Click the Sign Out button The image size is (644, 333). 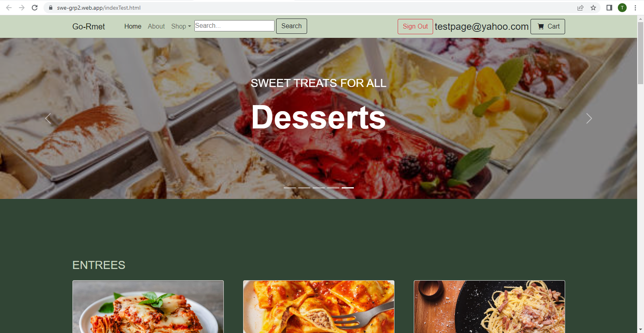[415, 26]
